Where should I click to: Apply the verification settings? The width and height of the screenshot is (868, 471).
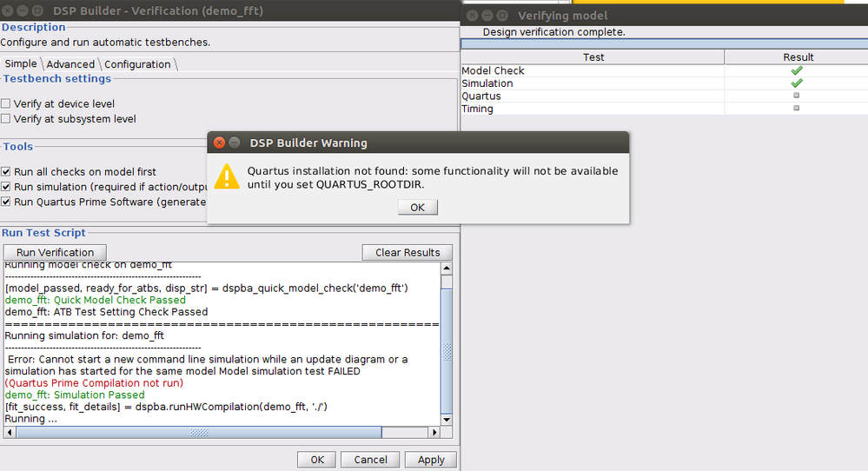coord(431,460)
